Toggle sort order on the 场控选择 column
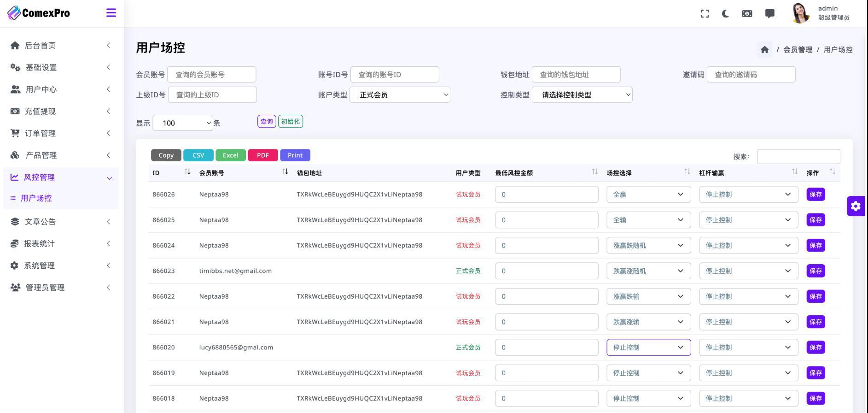 click(687, 172)
